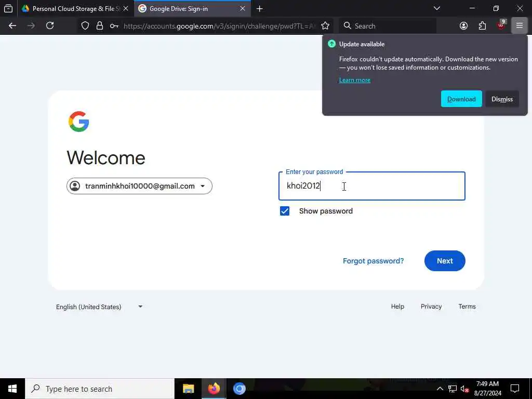
Task: Open the network status tray icon
Action: click(x=453, y=389)
